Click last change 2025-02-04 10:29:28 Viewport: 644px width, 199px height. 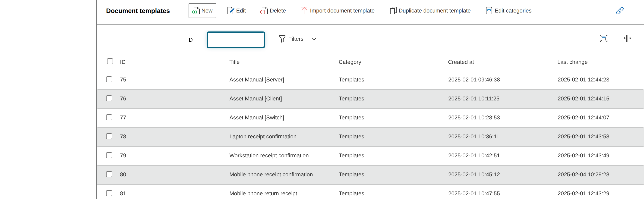(x=583, y=174)
